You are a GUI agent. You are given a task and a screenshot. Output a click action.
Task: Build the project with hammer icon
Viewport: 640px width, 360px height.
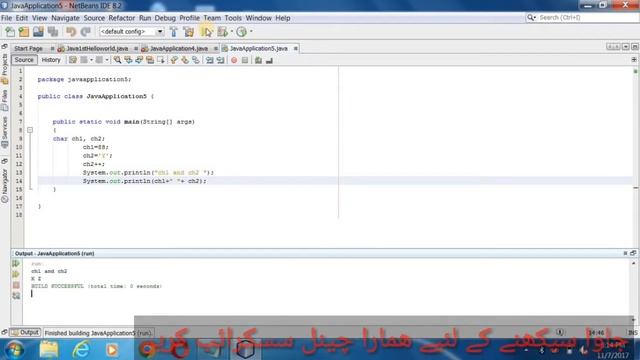coord(174,31)
